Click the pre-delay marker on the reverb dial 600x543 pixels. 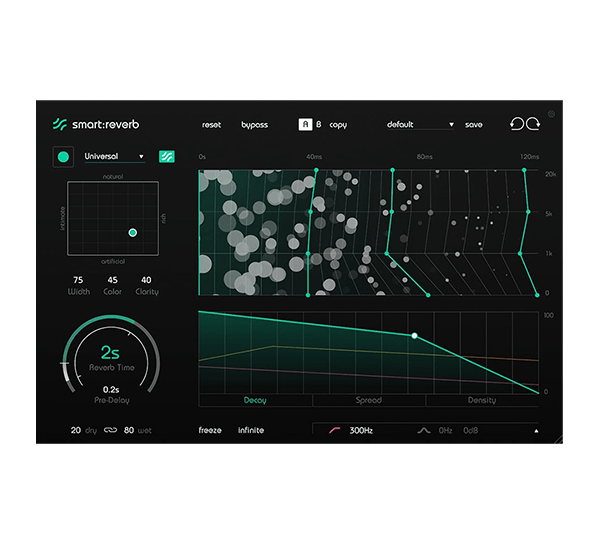click(65, 363)
